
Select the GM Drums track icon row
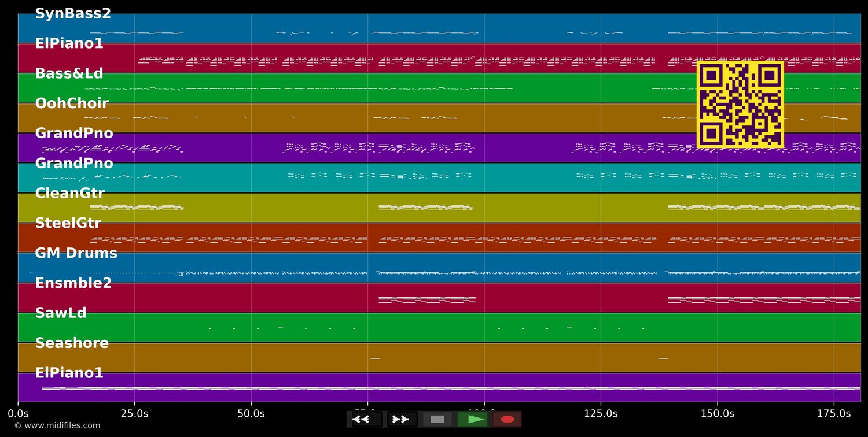pyautogui.click(x=76, y=253)
